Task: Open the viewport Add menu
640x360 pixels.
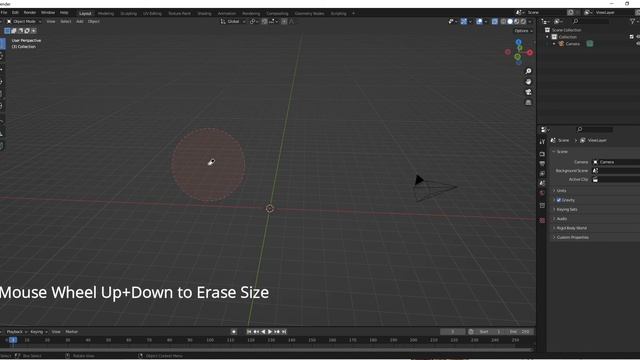Action: (x=80, y=21)
